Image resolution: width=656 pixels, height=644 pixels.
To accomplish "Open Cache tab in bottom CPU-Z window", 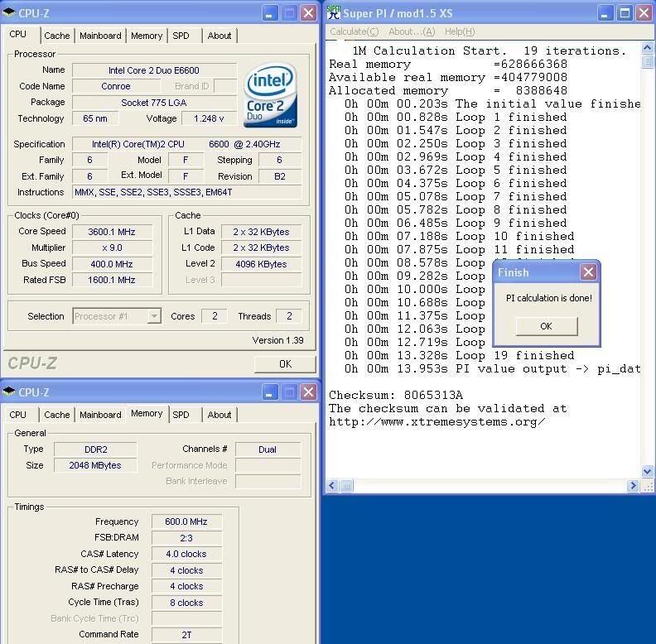I will 57,415.
